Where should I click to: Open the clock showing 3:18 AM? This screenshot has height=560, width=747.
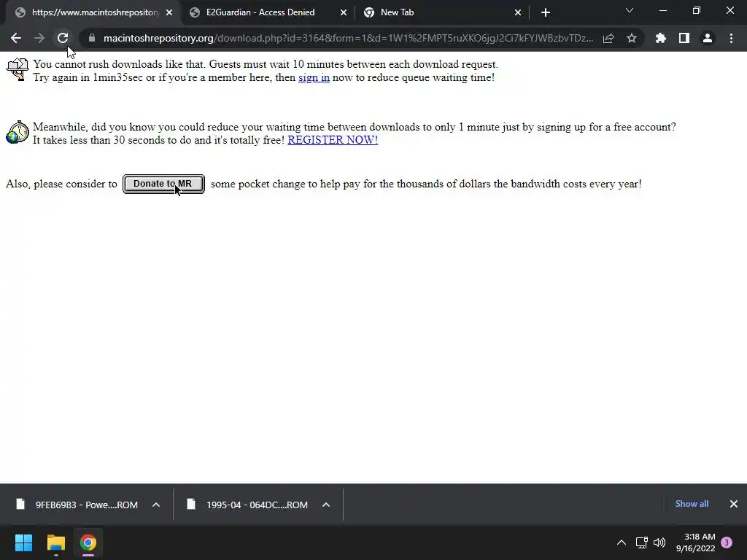point(695,542)
